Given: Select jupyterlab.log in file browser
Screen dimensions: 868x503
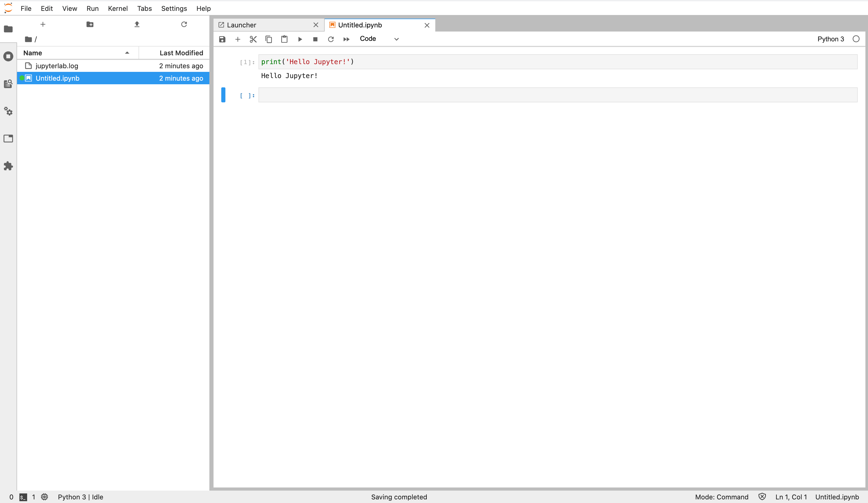Looking at the screenshot, I should (x=113, y=66).
